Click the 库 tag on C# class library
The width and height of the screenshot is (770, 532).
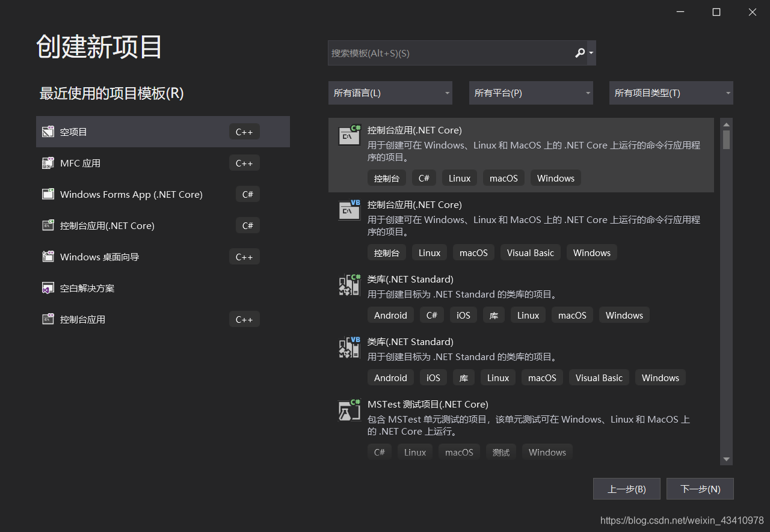tap(494, 315)
